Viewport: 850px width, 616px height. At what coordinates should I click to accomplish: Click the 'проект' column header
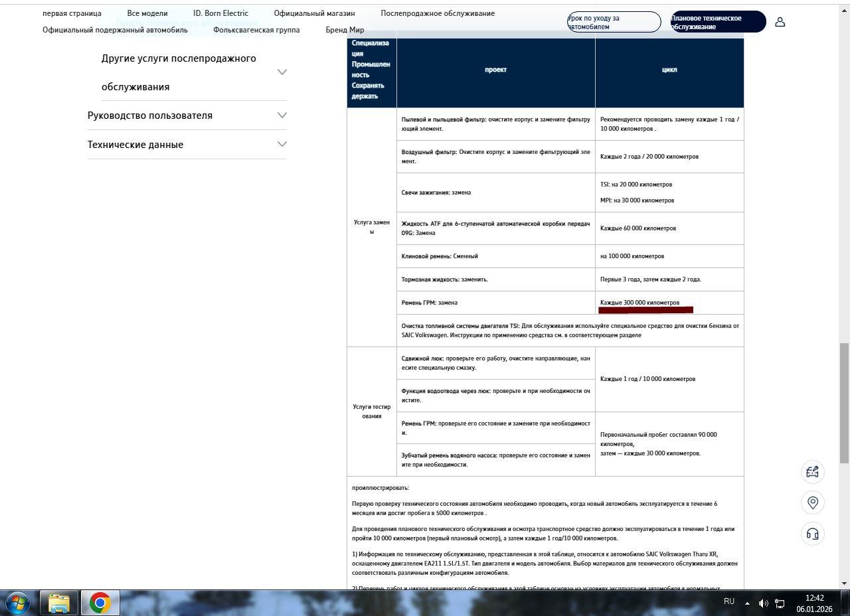tap(496, 70)
